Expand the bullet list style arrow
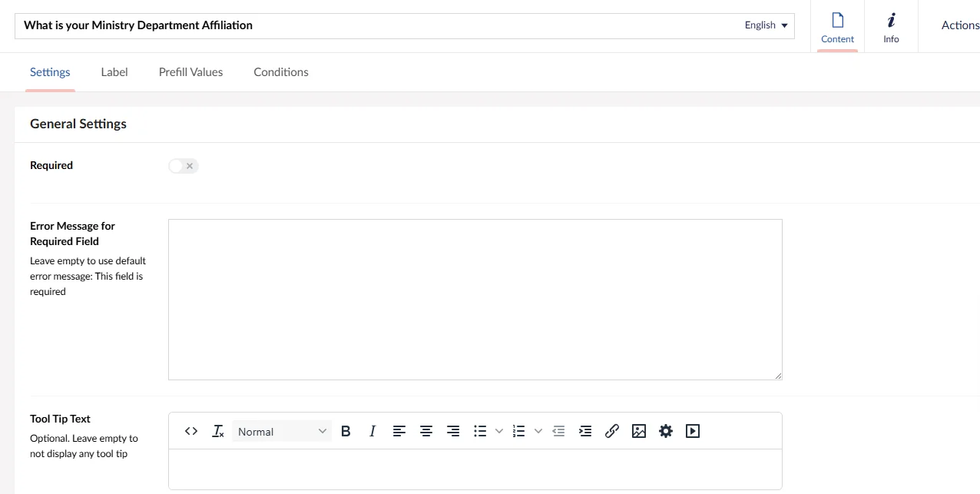Screen dimensions: 980x494 [499, 431]
